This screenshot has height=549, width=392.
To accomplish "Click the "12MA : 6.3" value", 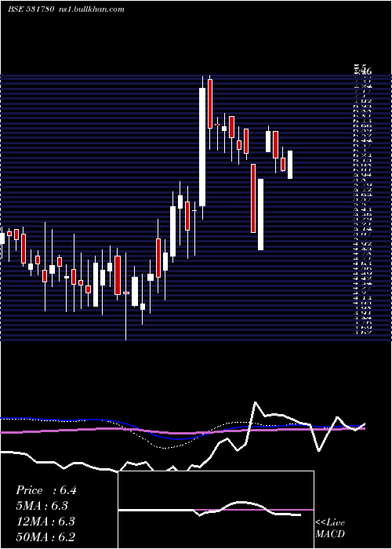I will click(45, 522).
